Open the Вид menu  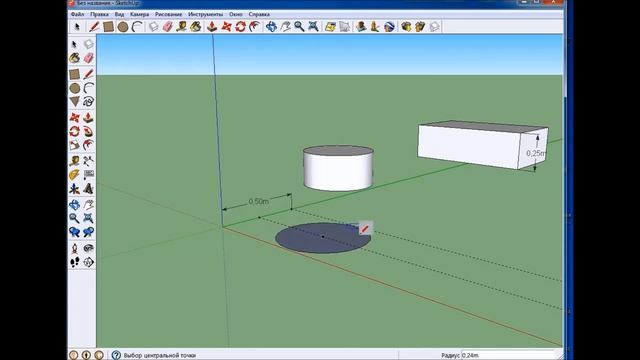pyautogui.click(x=119, y=14)
